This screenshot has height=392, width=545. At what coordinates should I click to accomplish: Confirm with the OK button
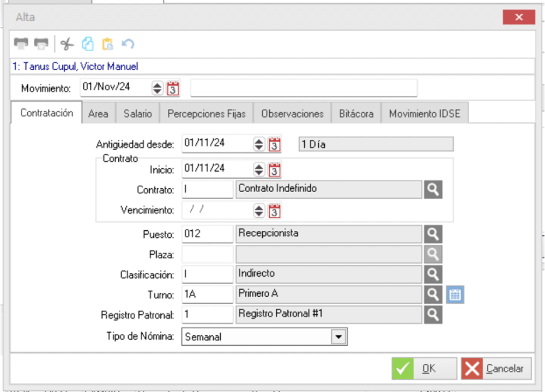(424, 369)
